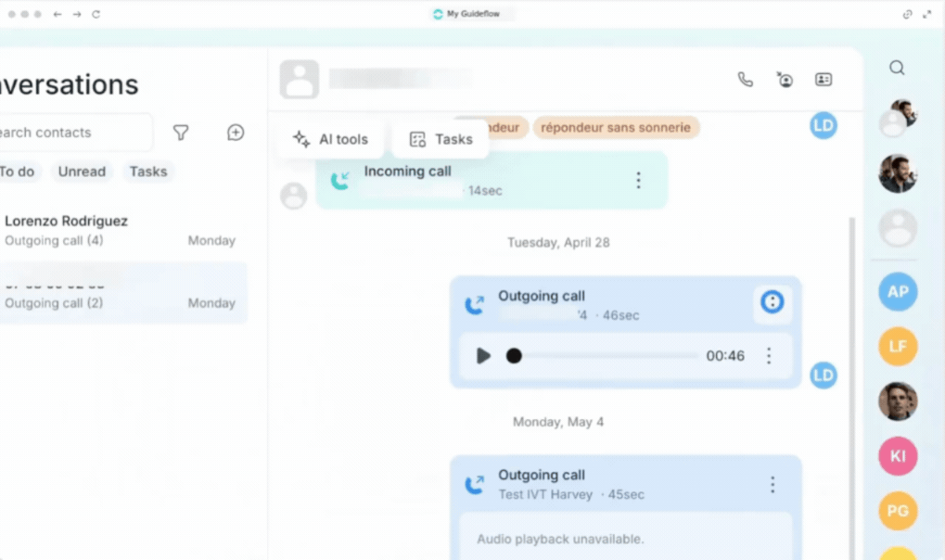Select the Tasks filter tab in the conversations list
The image size is (945, 560).
coord(148,172)
